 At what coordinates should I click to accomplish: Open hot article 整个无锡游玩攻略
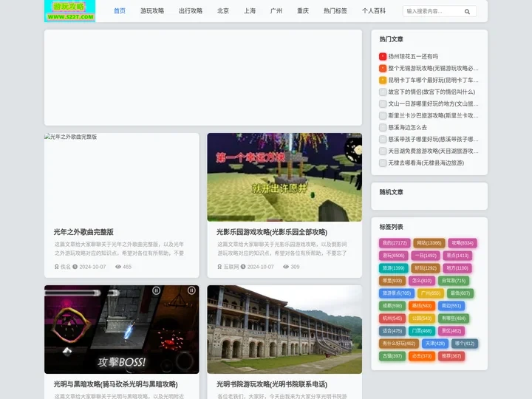433,68
